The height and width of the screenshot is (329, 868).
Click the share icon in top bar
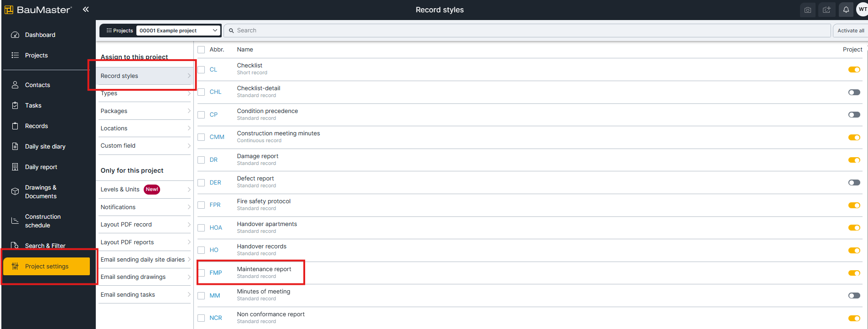[x=826, y=10]
